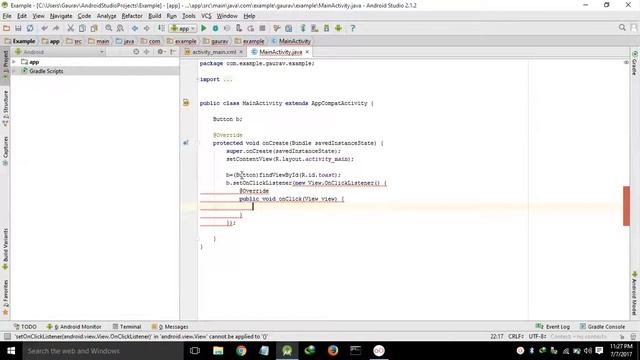Viewport: 640px width, 360px height.
Task: Click the Help question mark icon
Action: [353, 28]
